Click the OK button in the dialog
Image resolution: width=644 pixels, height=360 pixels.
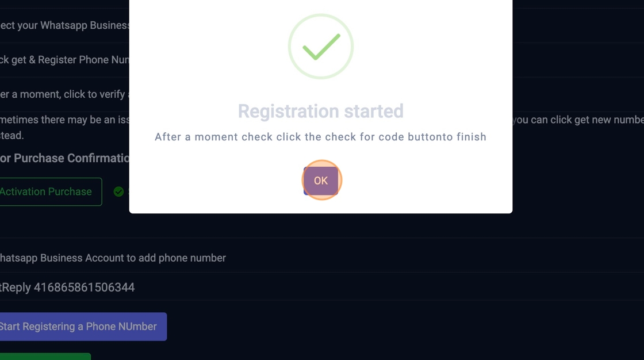(321, 181)
